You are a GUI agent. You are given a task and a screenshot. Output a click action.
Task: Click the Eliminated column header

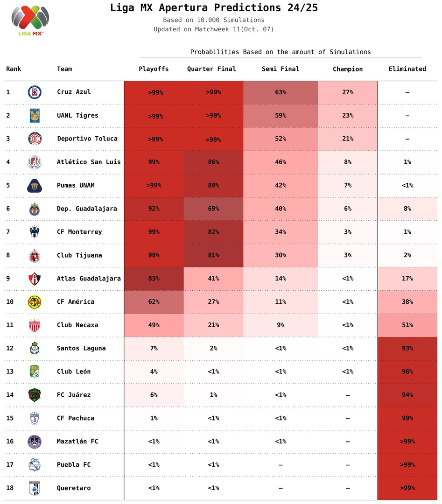point(407,69)
